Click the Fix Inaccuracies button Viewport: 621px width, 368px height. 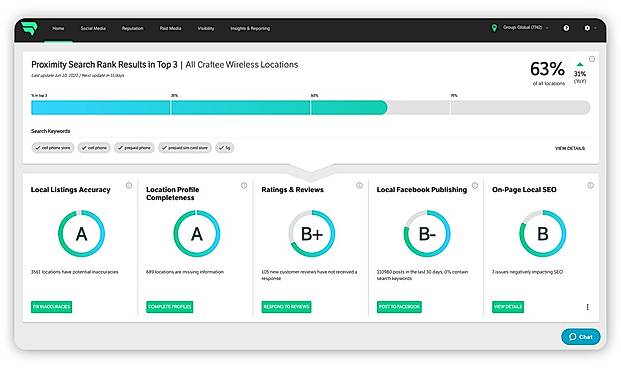[51, 307]
